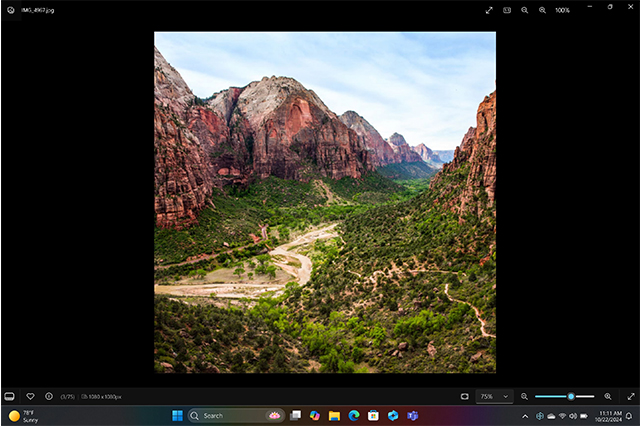Screen dimensions: 640x426
Task: Click the fit-to-window icon beside 75% dropdown
Action: (464, 396)
